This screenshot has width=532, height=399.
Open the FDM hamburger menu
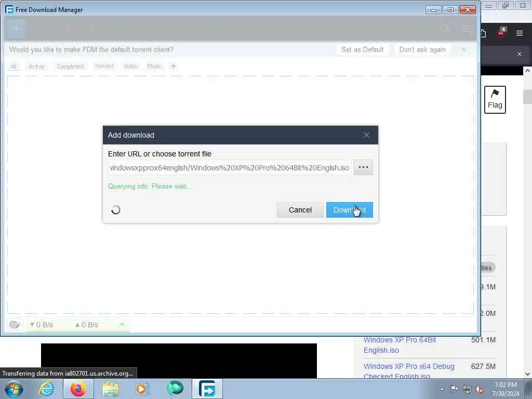[x=466, y=29]
